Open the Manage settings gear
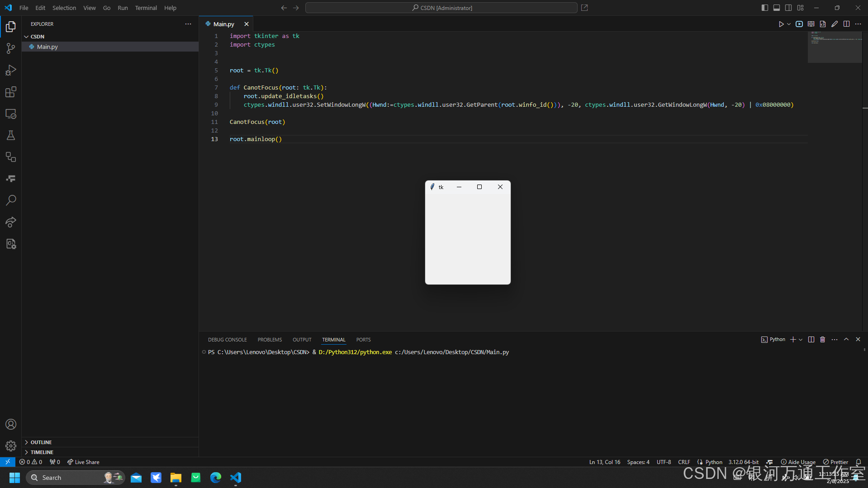This screenshot has width=868, height=488. coord(11,446)
